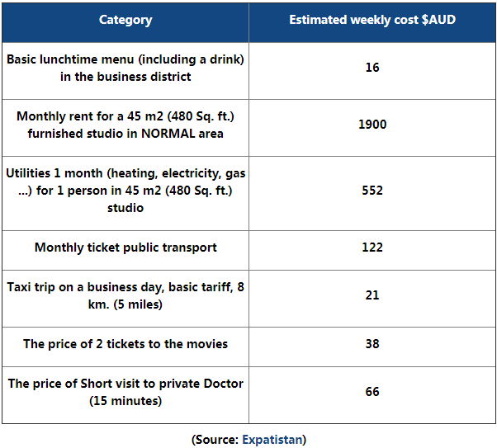Click the movie tickets cost value 38
The width and height of the screenshot is (497, 448).
click(x=372, y=344)
